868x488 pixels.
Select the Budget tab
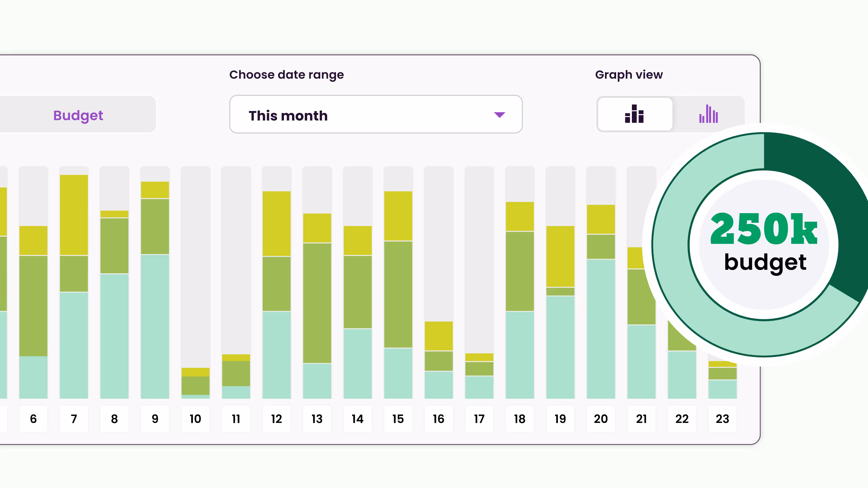coord(78,115)
